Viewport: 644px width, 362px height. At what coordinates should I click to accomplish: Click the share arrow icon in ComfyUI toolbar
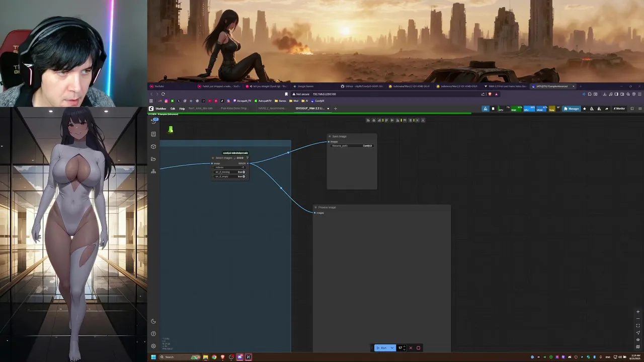[606, 109]
